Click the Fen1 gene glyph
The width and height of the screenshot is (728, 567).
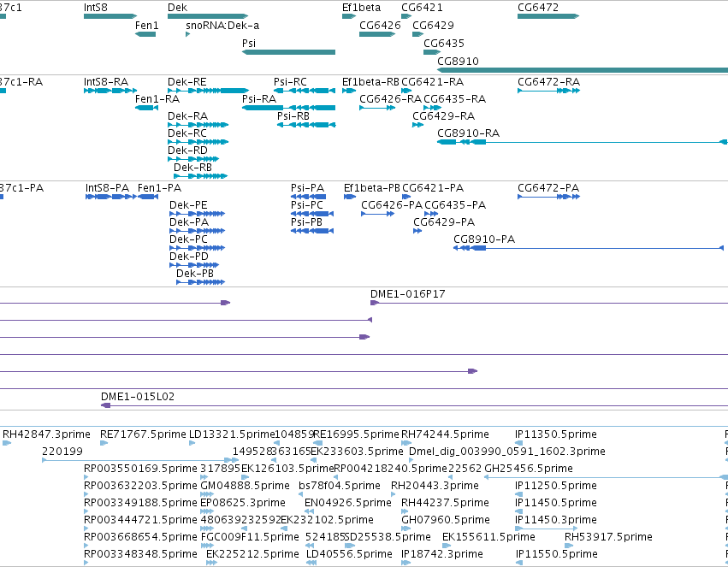[145, 34]
